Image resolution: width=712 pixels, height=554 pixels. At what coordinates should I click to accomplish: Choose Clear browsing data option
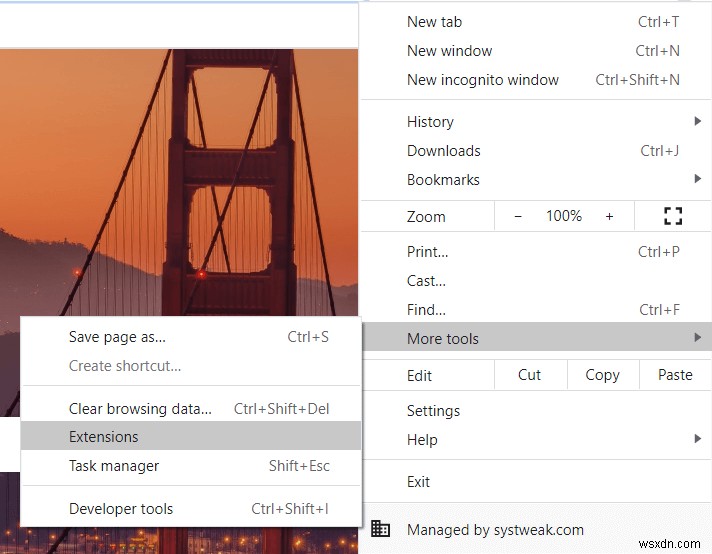tap(140, 408)
